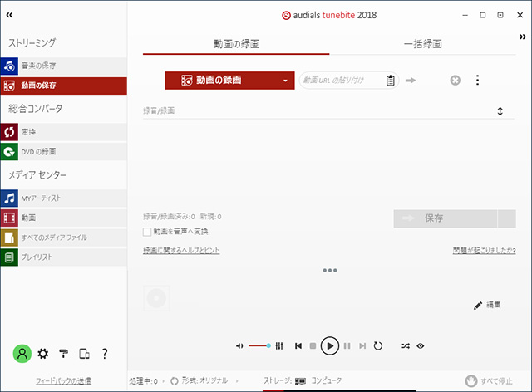Open 動画 media library item
This screenshot has width=532, height=392.
[64, 218]
